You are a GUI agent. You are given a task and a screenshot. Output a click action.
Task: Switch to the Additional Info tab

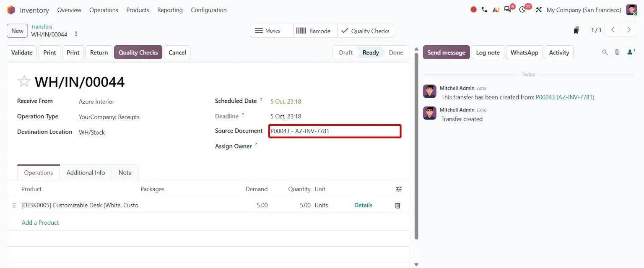pos(86,172)
